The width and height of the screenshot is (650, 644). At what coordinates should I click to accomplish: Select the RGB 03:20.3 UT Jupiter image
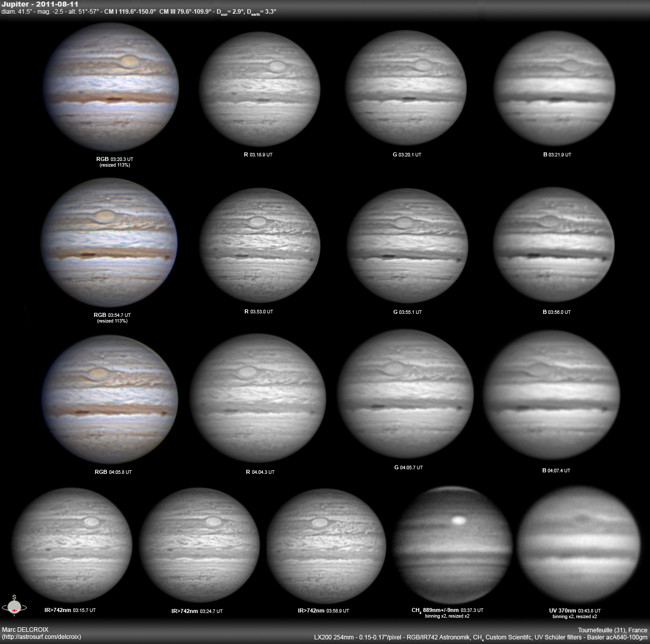(111, 87)
